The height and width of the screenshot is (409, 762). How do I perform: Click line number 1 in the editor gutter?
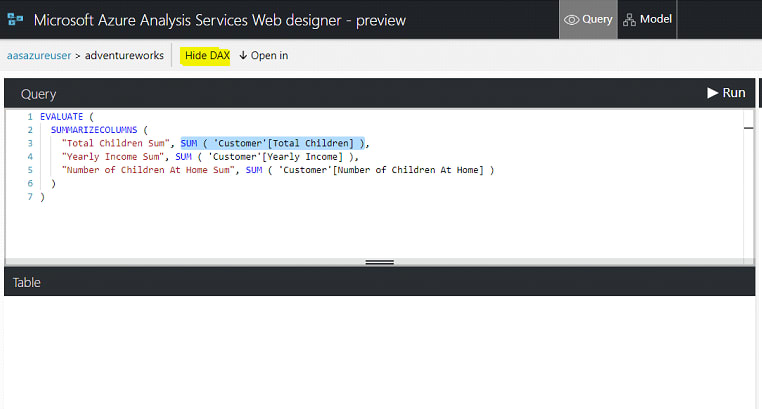(x=30, y=117)
